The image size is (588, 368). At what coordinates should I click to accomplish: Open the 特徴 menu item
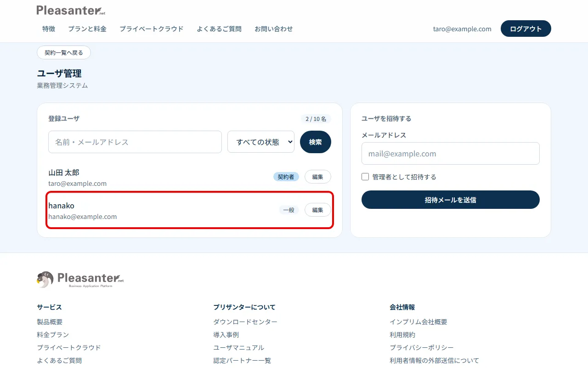[x=49, y=29]
